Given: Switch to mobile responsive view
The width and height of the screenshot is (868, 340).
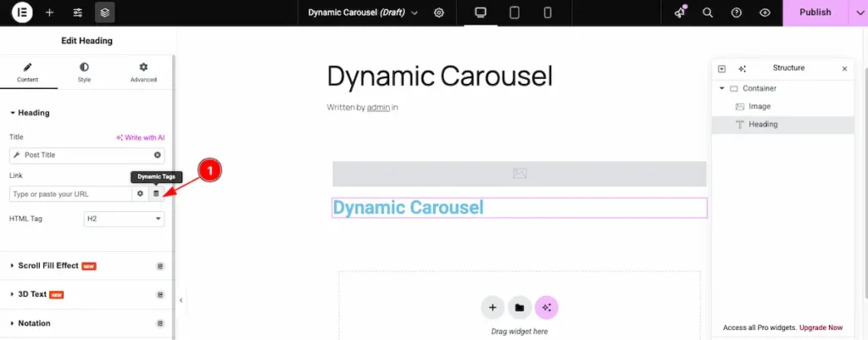Looking at the screenshot, I should [548, 13].
